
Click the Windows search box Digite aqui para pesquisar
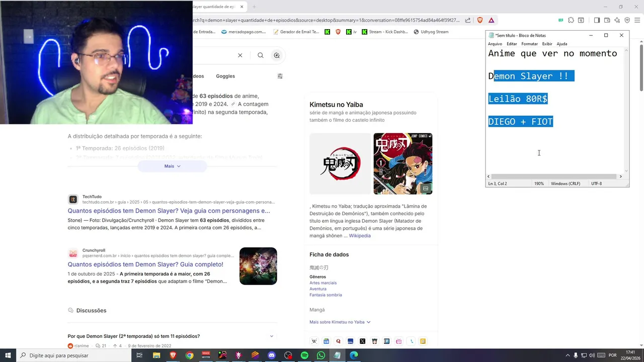74,355
